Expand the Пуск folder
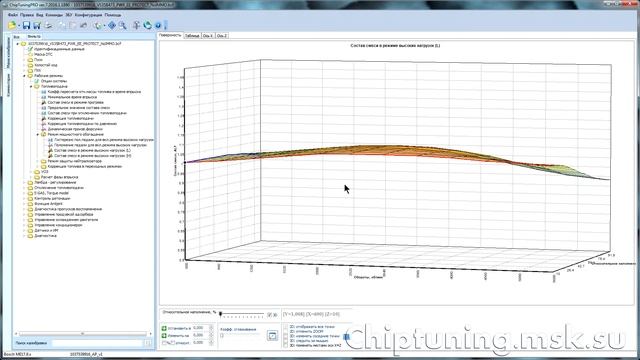Image resolution: width=640 pixels, height=360 pixels. pyautogui.click(x=24, y=60)
